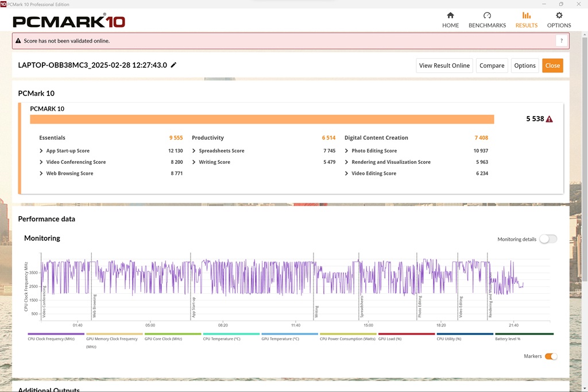The image size is (588, 392).
Task: Expand the Spreadsheets Score details
Action: click(194, 151)
